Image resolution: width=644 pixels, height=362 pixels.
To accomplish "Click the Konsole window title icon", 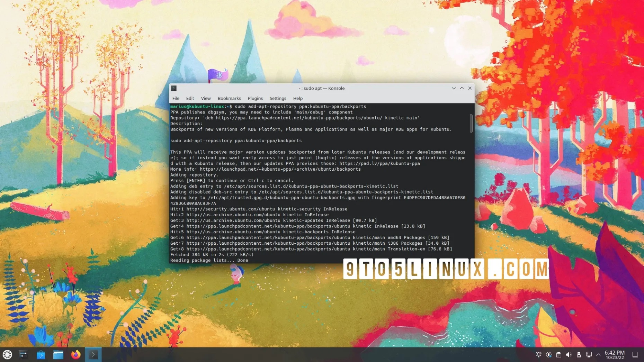I will [x=174, y=88].
